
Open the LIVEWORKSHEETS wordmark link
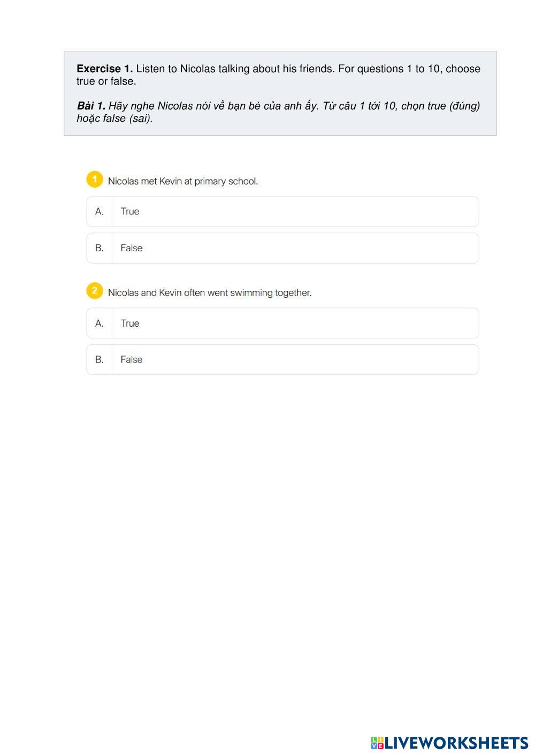456,743
